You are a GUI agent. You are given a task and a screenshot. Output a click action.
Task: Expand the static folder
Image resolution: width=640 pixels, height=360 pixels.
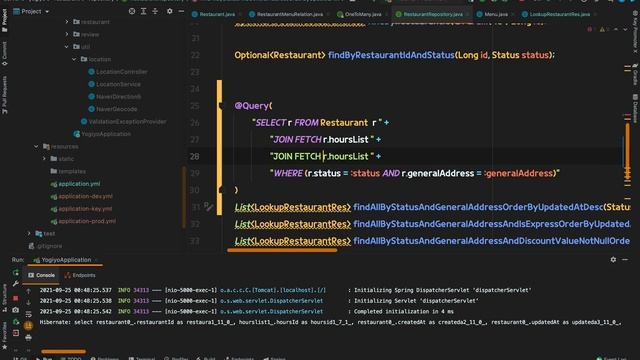(44, 159)
